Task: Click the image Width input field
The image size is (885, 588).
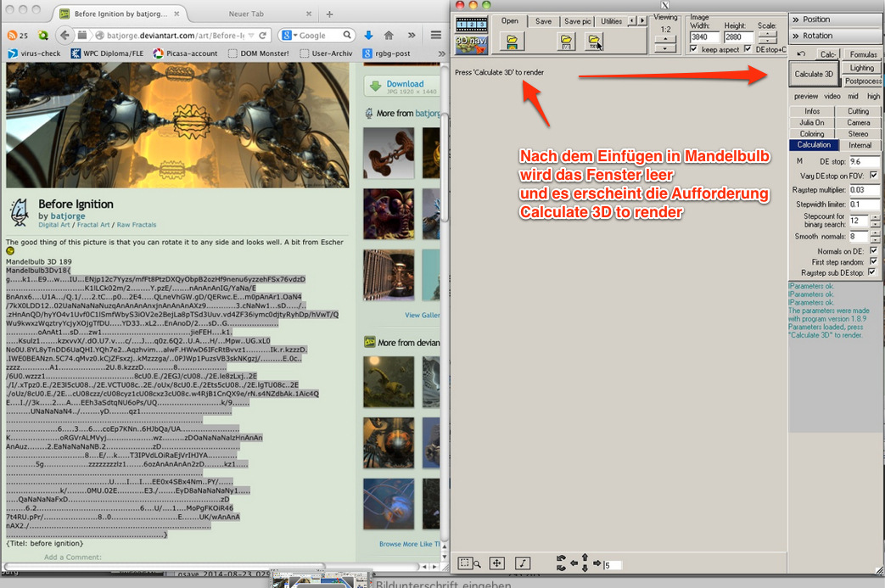Action: click(x=704, y=37)
